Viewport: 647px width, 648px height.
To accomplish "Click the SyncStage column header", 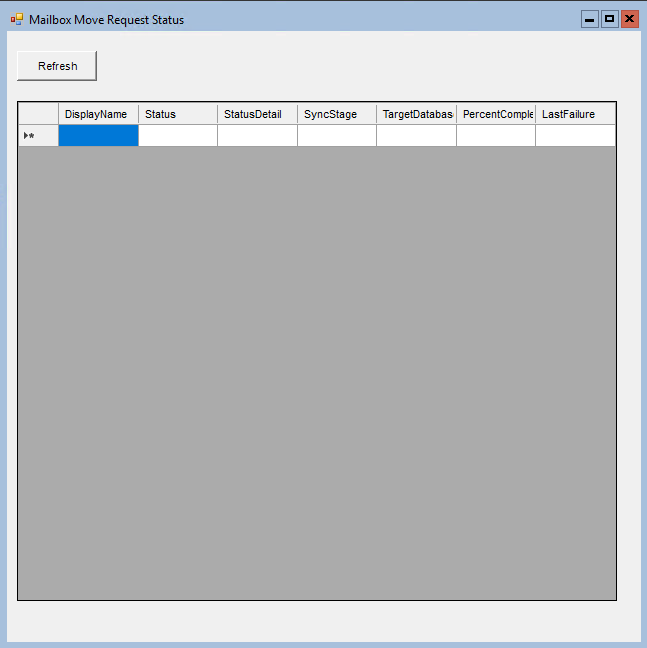I will click(x=337, y=114).
